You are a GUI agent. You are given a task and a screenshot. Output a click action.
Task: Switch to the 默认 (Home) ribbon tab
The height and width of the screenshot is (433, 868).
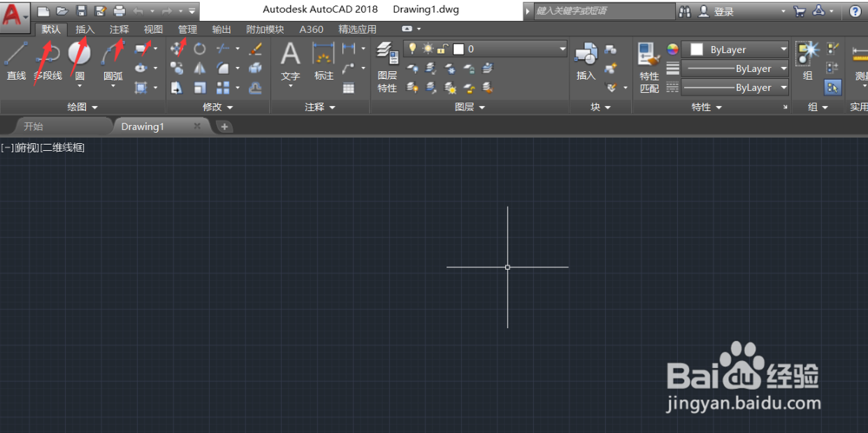(x=51, y=30)
